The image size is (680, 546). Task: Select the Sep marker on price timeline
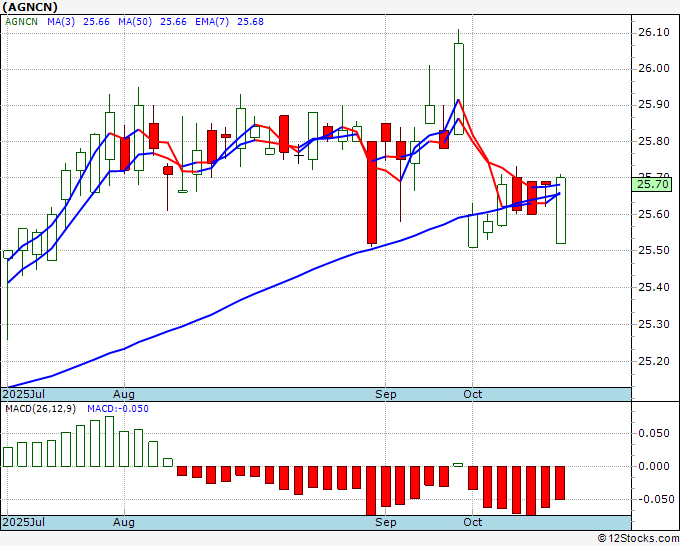point(386,394)
